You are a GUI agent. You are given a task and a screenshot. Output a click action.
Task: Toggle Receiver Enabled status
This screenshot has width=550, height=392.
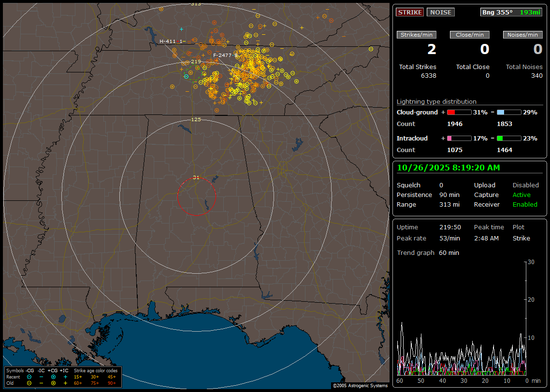pyautogui.click(x=525, y=204)
